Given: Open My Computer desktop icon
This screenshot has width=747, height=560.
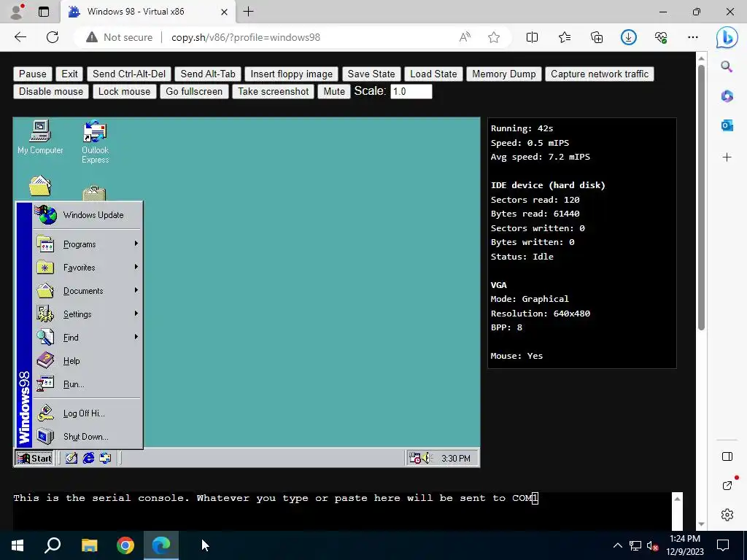Looking at the screenshot, I should coord(40,137).
